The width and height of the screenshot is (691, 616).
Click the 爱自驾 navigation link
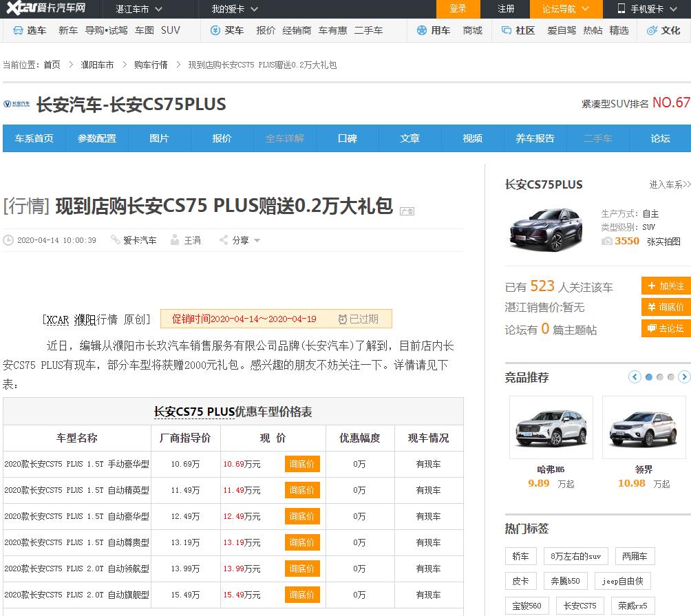(562, 30)
